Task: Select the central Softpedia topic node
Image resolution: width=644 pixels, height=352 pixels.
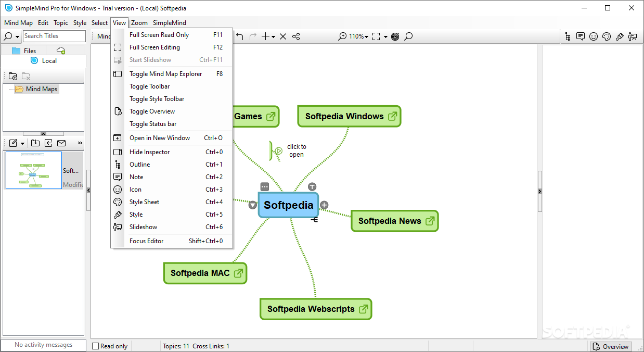Action: [x=288, y=205]
